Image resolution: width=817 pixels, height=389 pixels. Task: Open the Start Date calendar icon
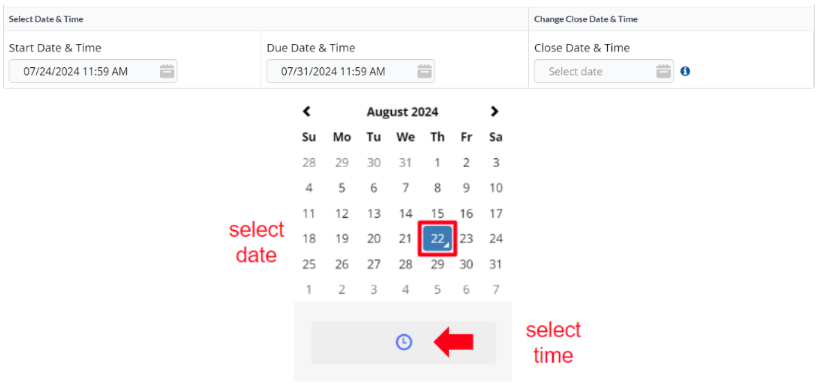167,71
